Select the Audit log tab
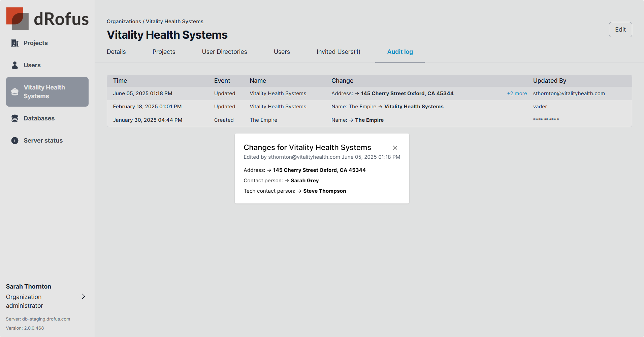 pyautogui.click(x=400, y=52)
